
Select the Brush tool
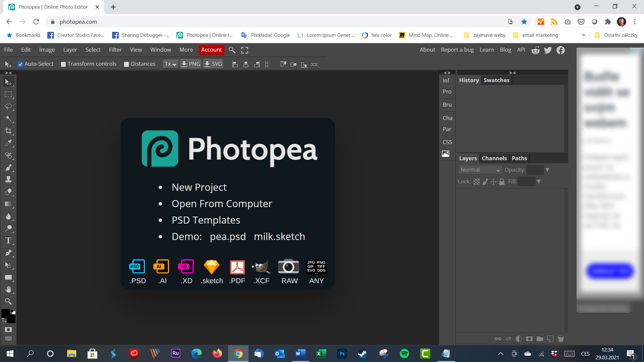pyautogui.click(x=8, y=168)
